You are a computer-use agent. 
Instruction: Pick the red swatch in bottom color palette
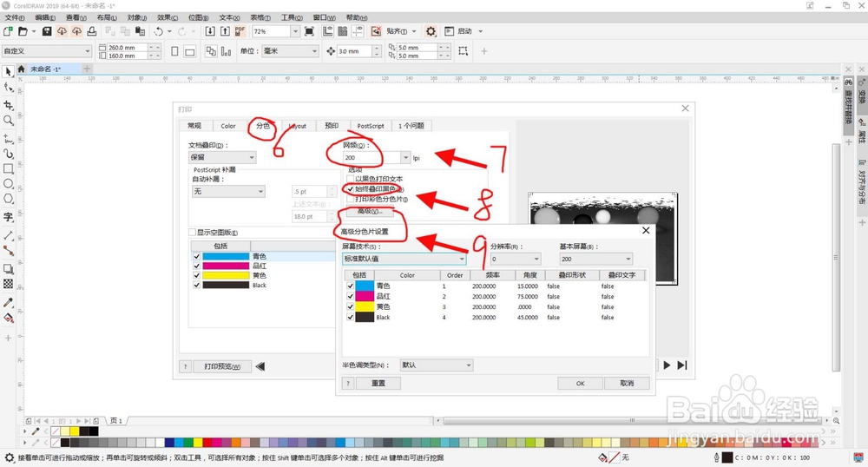click(x=207, y=443)
